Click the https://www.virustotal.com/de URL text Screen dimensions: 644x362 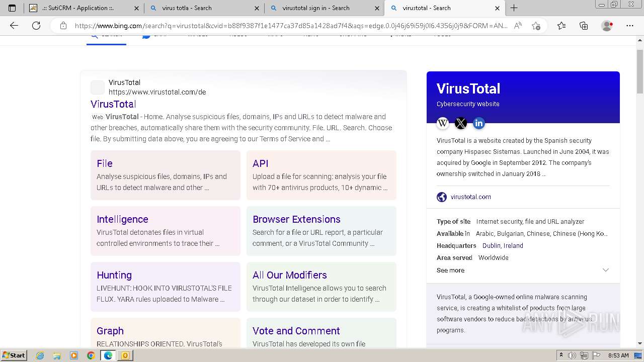click(x=157, y=92)
